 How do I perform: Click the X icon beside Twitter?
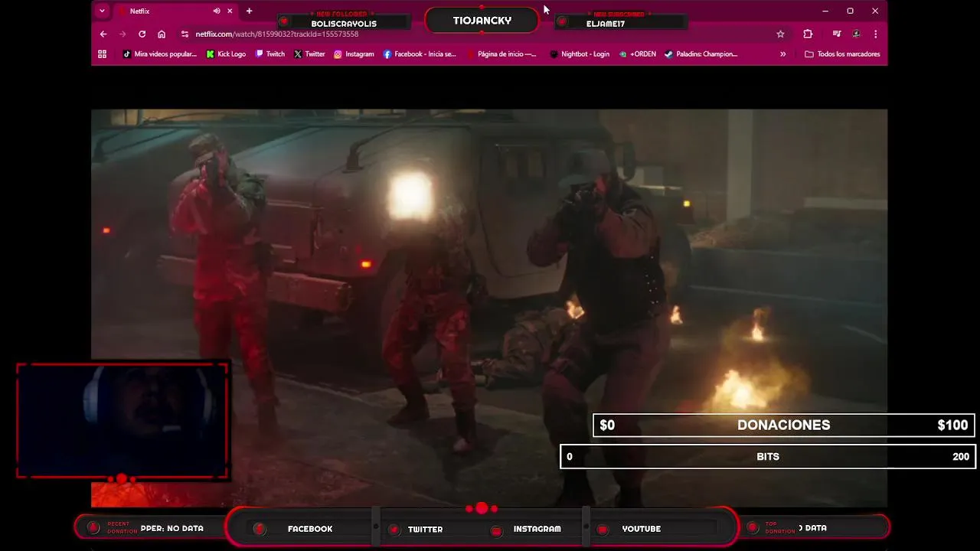(298, 54)
